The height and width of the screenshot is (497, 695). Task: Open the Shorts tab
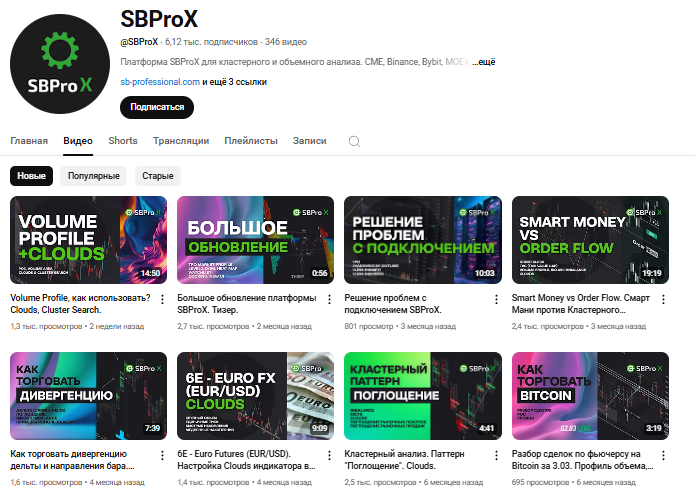pos(123,141)
